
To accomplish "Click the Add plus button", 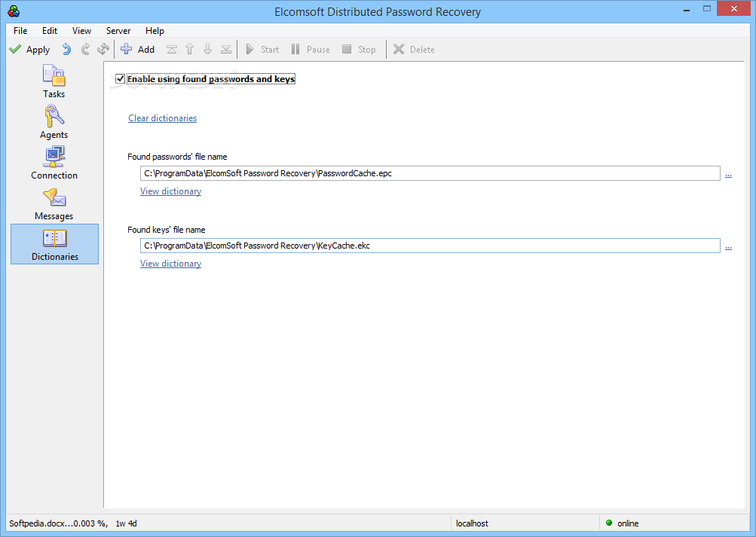I will (137, 49).
